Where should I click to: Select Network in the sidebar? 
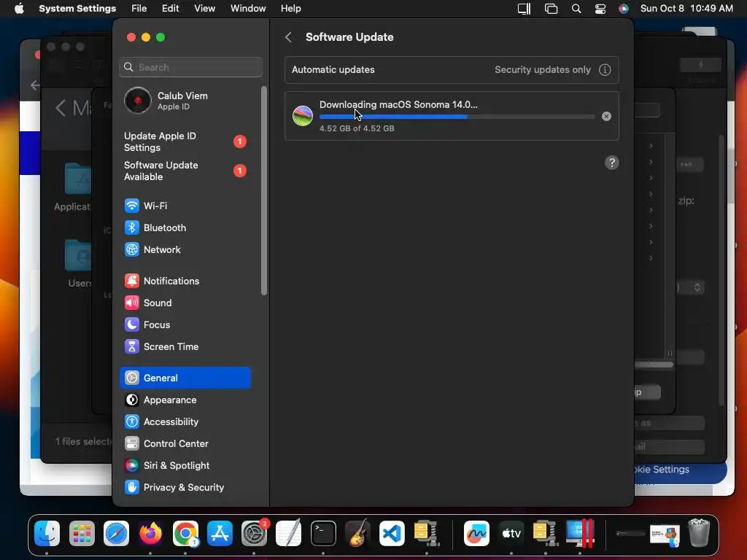[185, 249]
